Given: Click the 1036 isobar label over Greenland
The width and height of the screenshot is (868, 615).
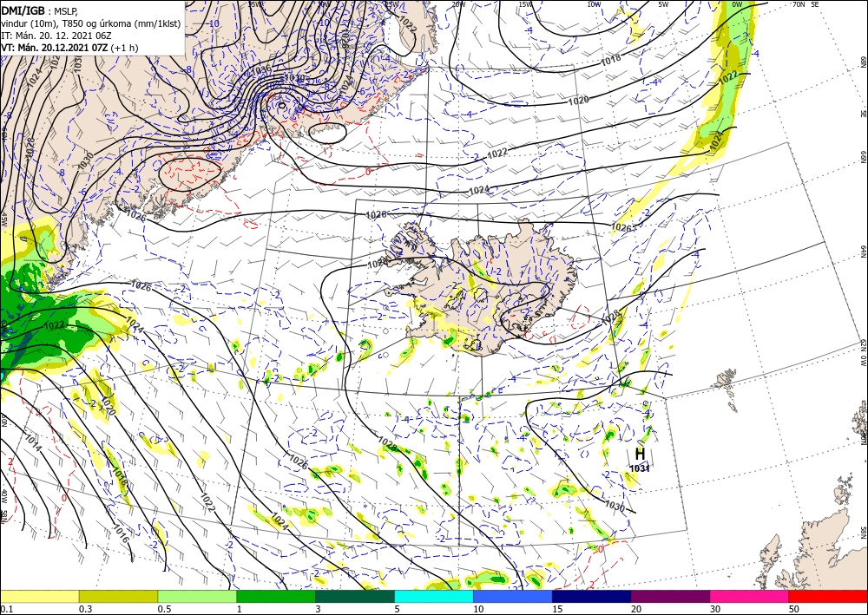Looking at the screenshot, I should pyautogui.click(x=261, y=70).
